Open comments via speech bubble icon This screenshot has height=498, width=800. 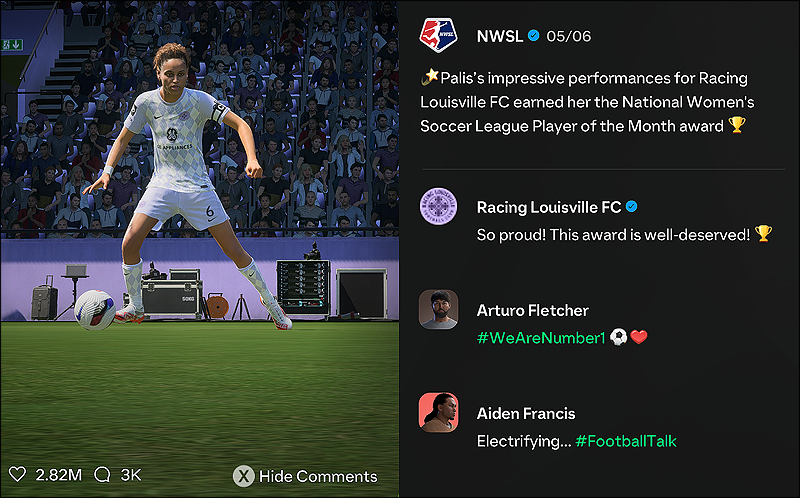pos(102,475)
